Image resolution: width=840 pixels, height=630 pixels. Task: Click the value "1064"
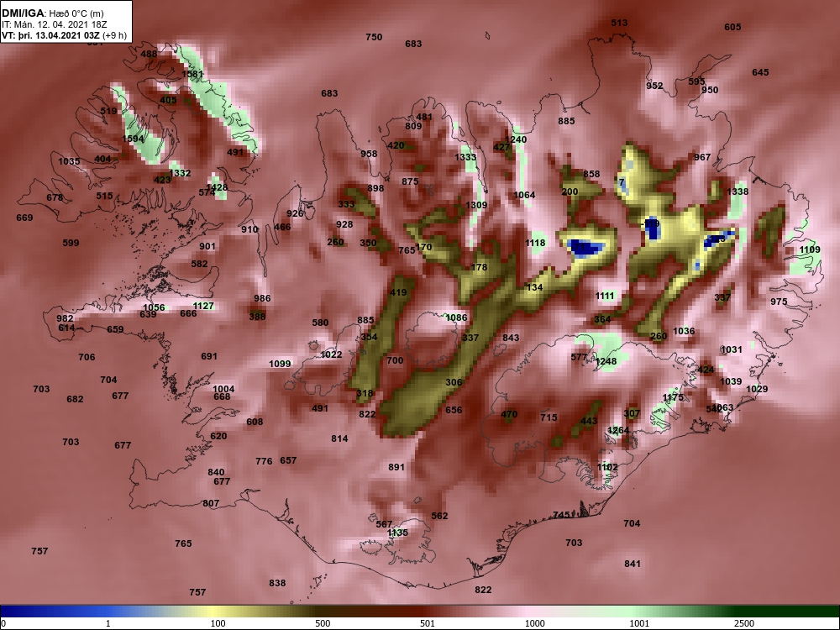coord(524,195)
